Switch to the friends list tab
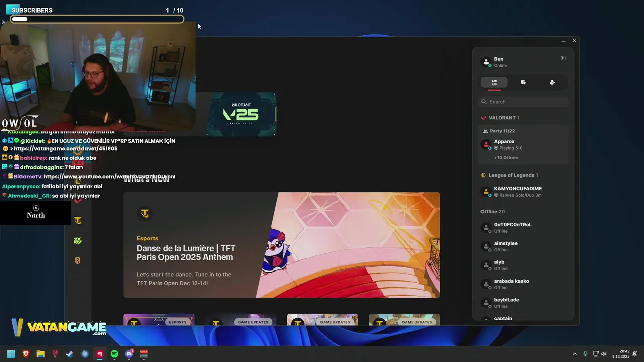 click(494, 82)
